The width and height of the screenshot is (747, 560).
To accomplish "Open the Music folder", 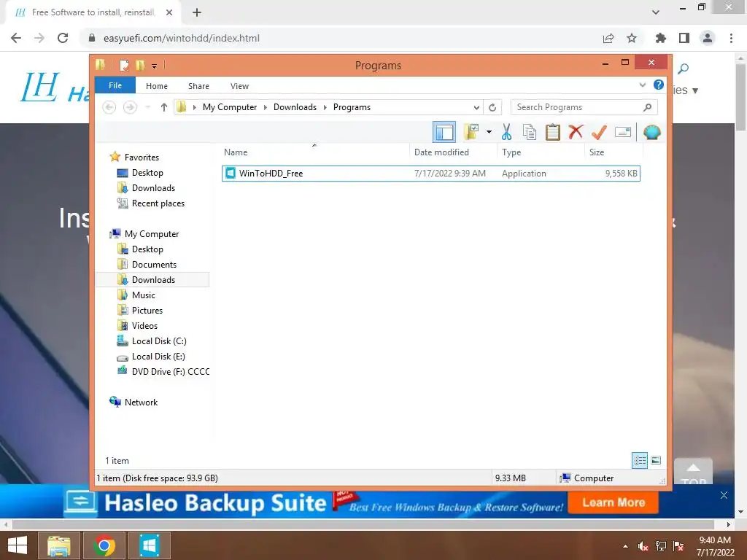I will click(x=144, y=295).
